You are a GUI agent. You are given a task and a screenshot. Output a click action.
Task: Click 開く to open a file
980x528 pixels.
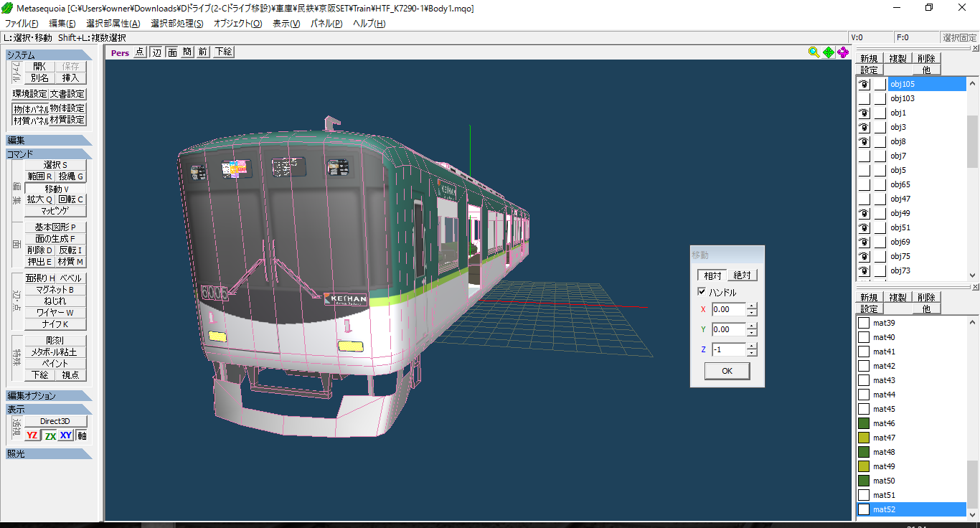coord(39,67)
